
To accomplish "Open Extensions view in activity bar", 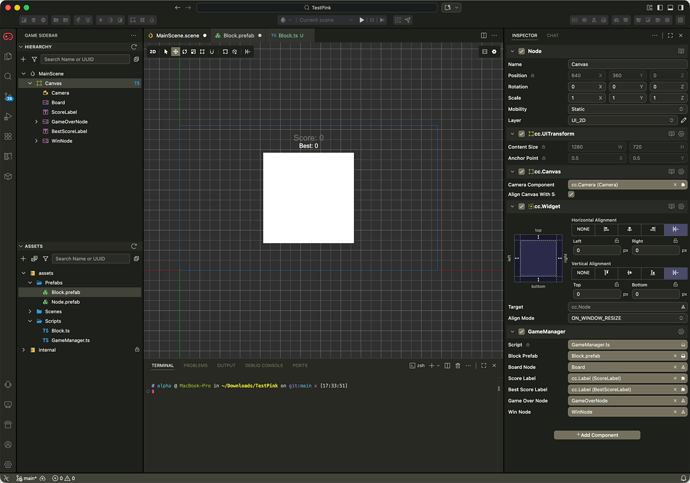I will tap(8, 136).
